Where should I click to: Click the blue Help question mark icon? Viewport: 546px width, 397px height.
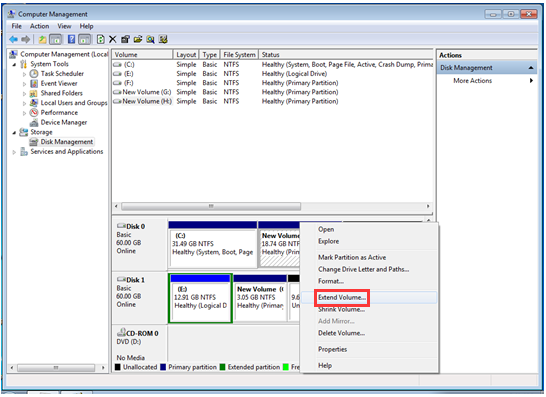click(x=71, y=39)
